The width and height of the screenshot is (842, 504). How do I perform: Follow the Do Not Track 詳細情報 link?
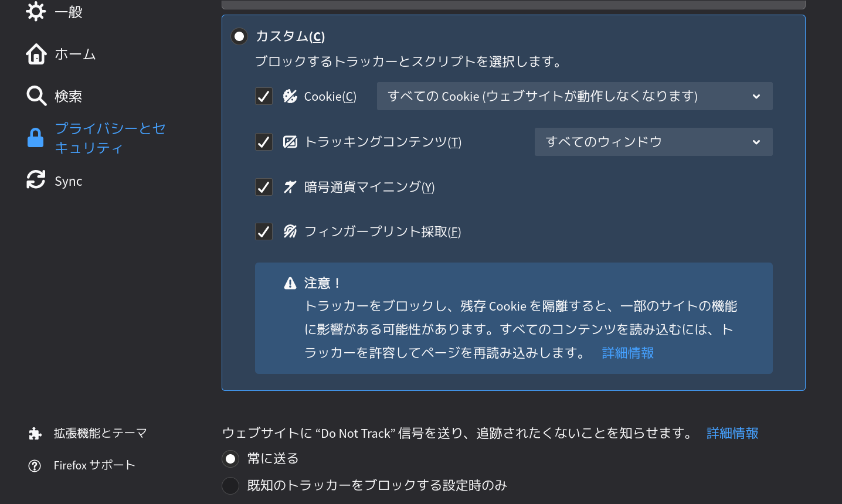tap(732, 433)
